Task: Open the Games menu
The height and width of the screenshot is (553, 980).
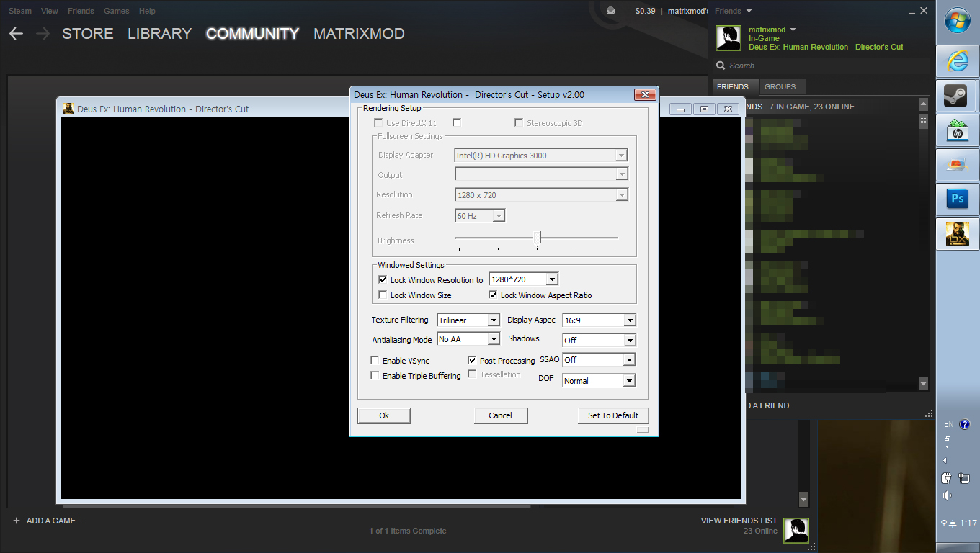Action: coord(117,11)
